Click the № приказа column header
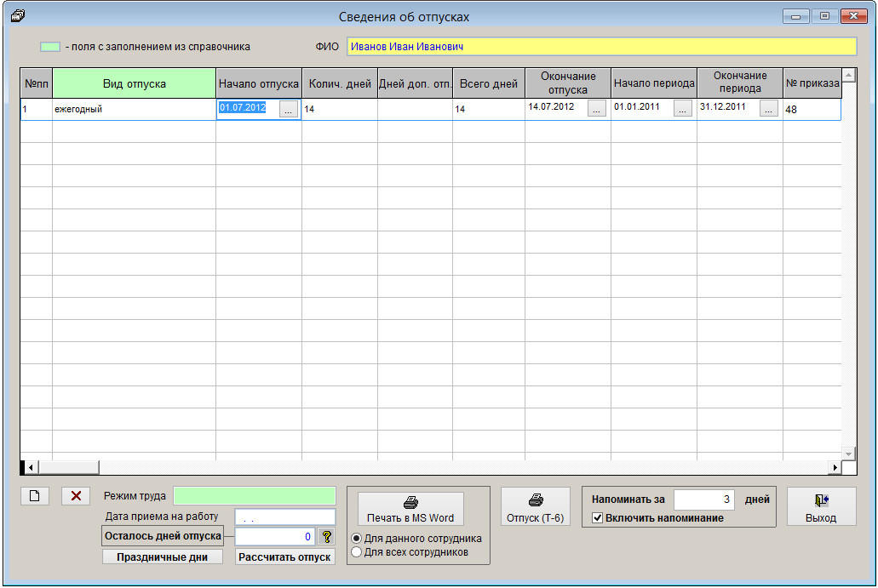Screen dimensions: 878x588 coord(812,84)
